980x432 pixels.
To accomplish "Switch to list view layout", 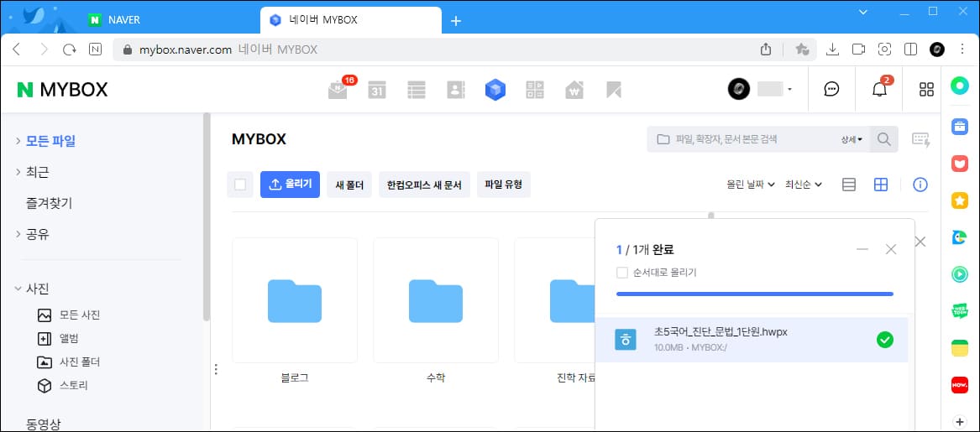I will [849, 185].
